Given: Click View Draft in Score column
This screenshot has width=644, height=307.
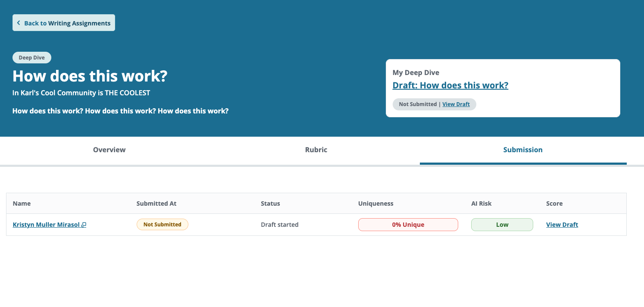Looking at the screenshot, I should click(562, 225).
